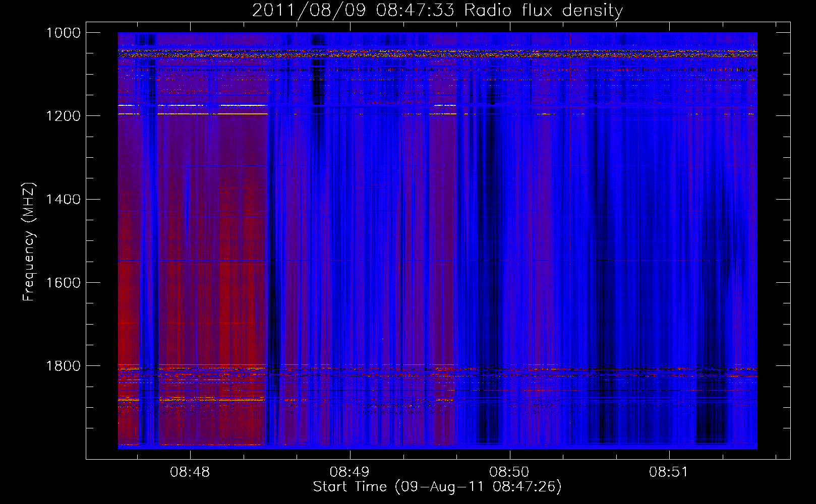Click the 1800 frequency tick label
Viewport: 816px width, 504px height.
point(64,366)
